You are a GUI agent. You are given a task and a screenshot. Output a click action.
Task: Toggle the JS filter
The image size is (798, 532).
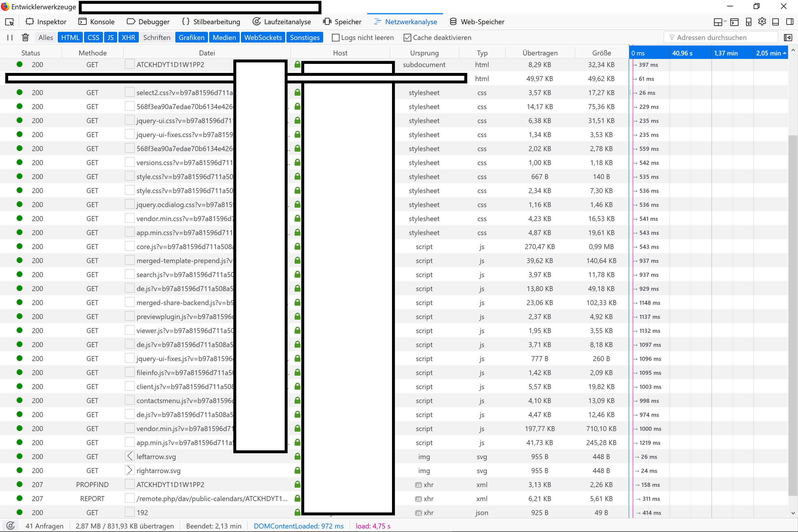[x=111, y=38]
